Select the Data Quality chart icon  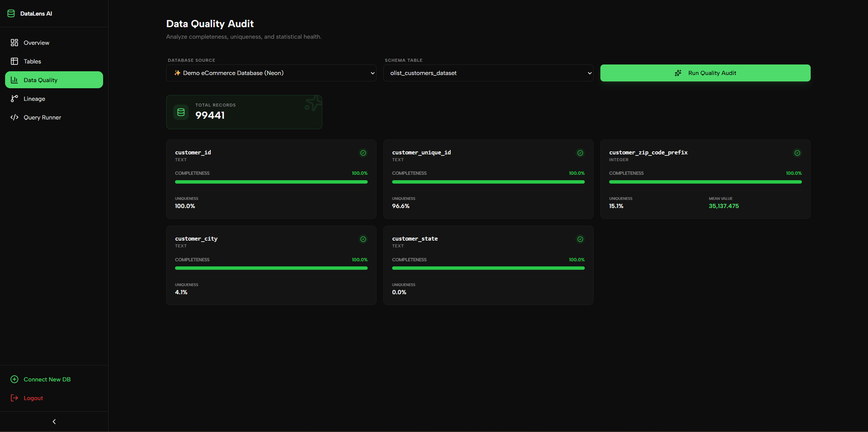click(x=14, y=80)
